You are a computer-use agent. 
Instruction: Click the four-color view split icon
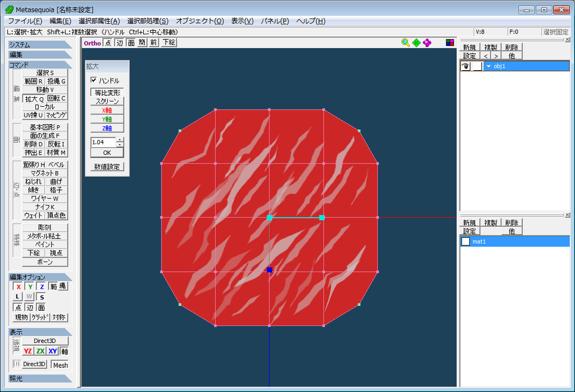point(450,43)
